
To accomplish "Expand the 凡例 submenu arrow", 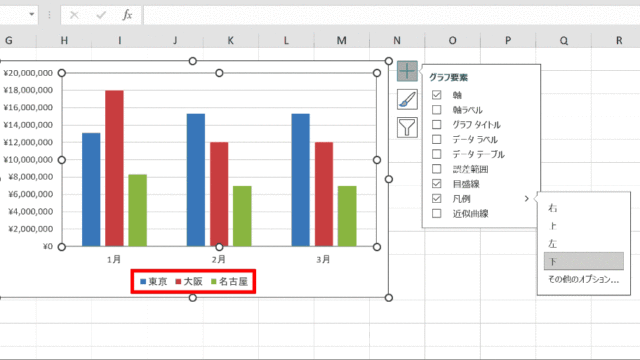I will 527,198.
